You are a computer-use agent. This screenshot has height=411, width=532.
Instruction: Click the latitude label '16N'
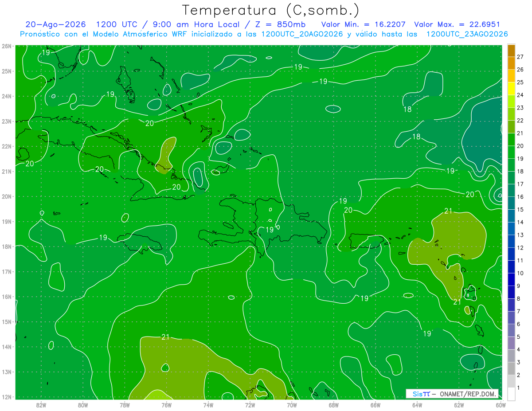coord(7,297)
